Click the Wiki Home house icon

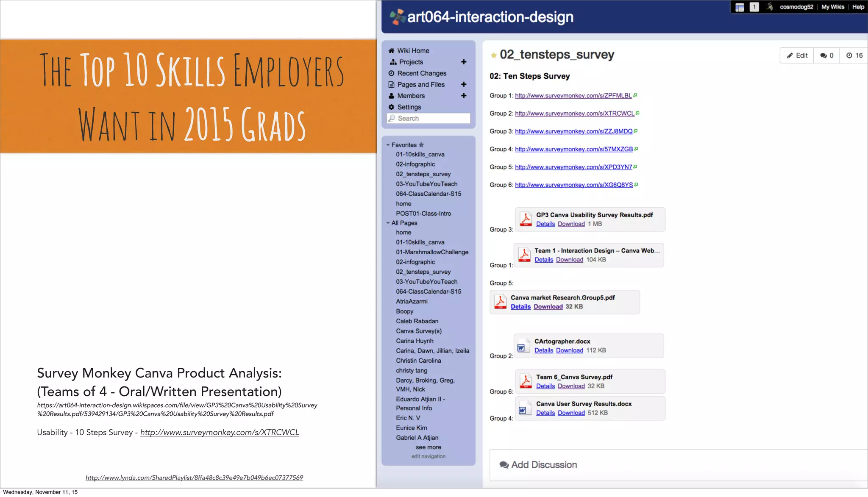(x=391, y=51)
